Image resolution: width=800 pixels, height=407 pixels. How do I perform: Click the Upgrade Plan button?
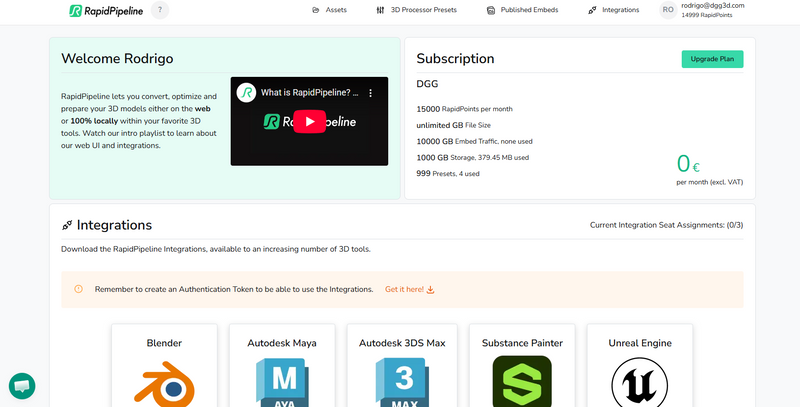tap(712, 59)
